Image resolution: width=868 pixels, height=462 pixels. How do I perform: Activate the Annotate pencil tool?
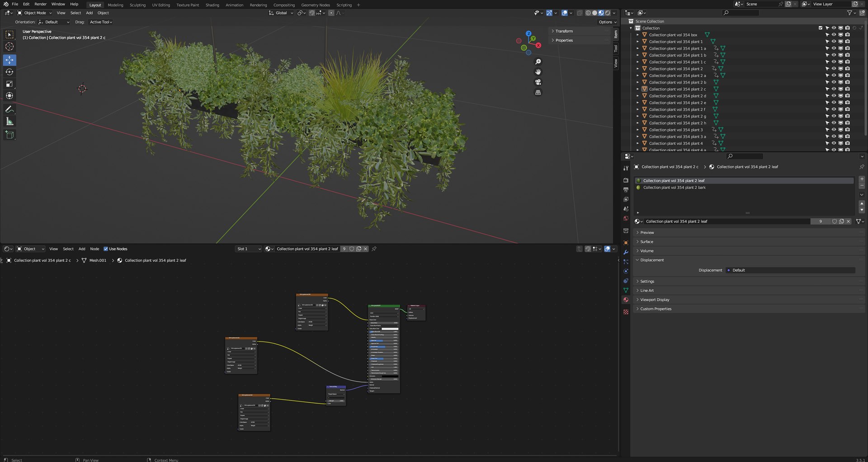(x=9, y=109)
